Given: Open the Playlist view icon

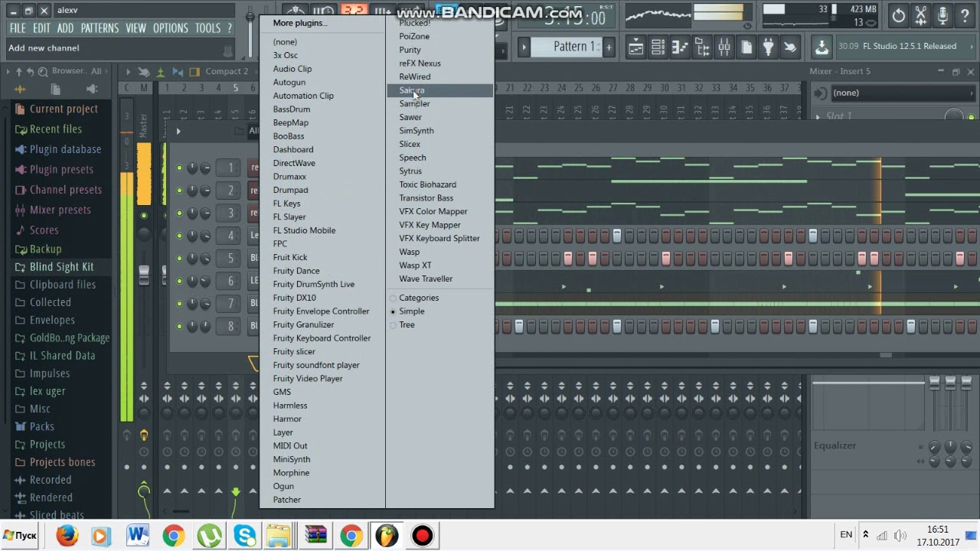Looking at the screenshot, I should [x=635, y=47].
